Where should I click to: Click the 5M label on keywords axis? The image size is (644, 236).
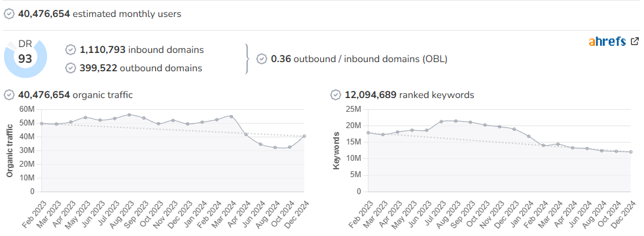[x=355, y=175]
